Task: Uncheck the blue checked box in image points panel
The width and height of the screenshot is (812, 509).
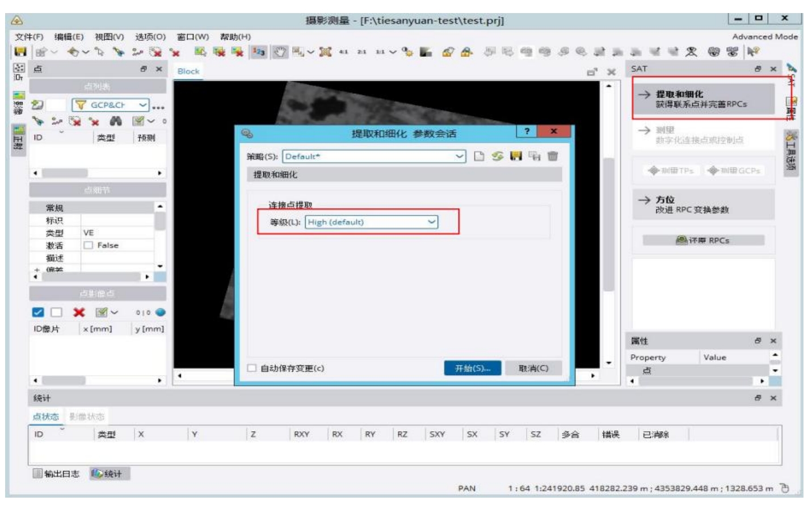Action: [x=38, y=313]
